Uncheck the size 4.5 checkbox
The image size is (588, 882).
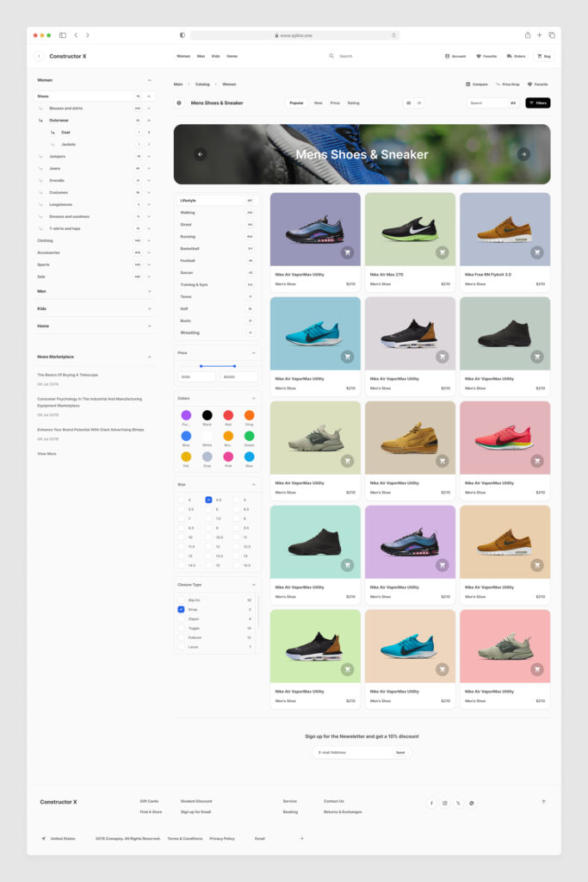tap(208, 500)
